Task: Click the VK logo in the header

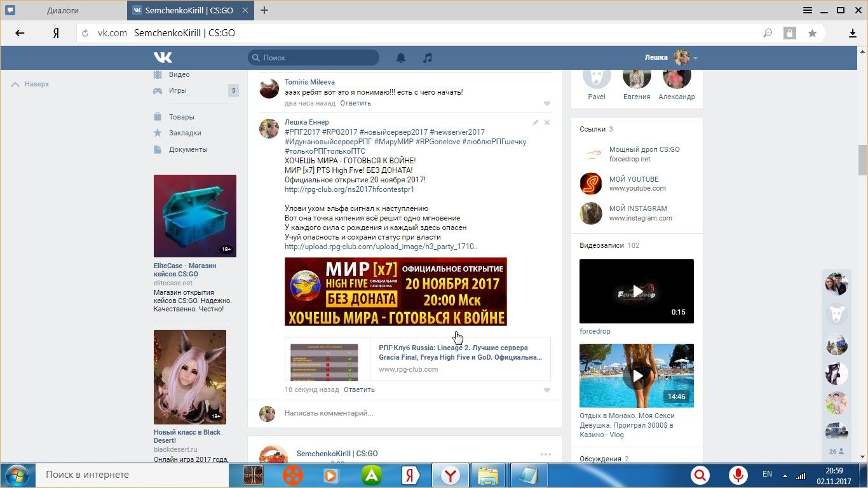Action: (163, 58)
